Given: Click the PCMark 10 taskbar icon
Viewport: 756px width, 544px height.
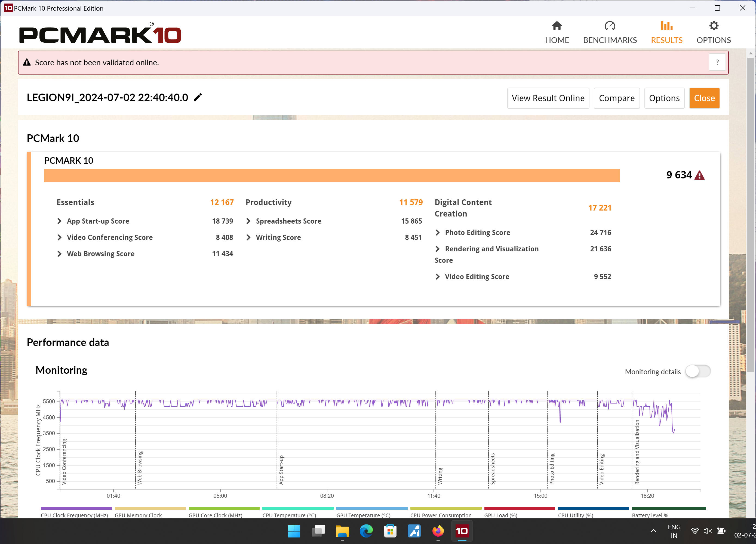Looking at the screenshot, I should pos(462,531).
